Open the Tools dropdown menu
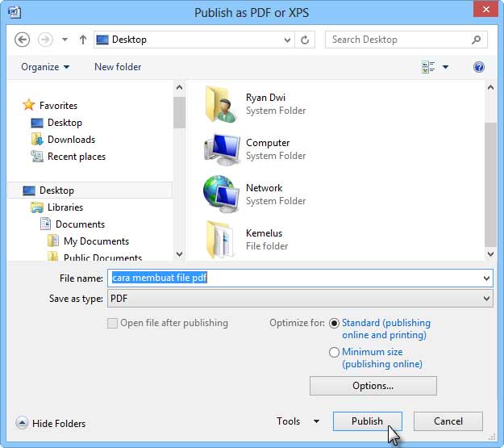The height and width of the screenshot is (448, 504). 298,421
